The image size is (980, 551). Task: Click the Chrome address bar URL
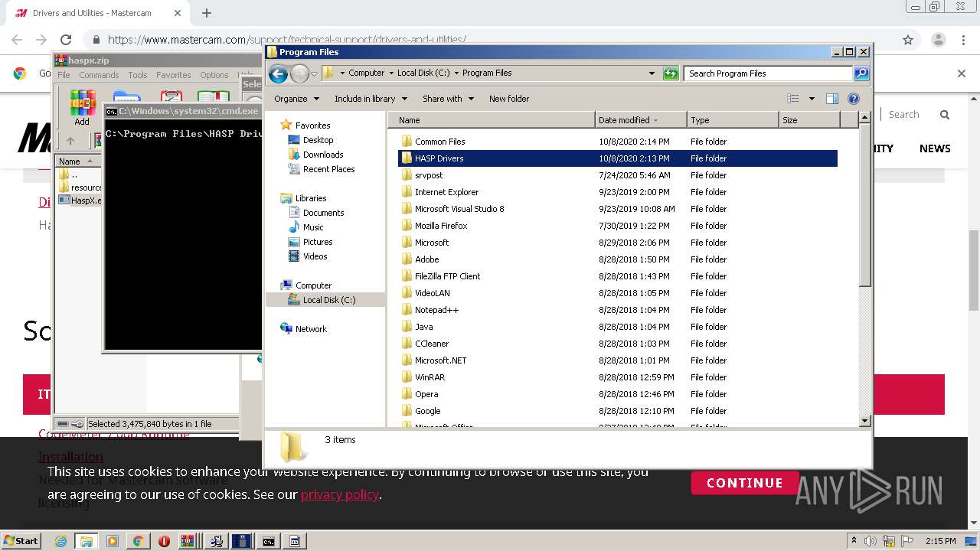[287, 40]
